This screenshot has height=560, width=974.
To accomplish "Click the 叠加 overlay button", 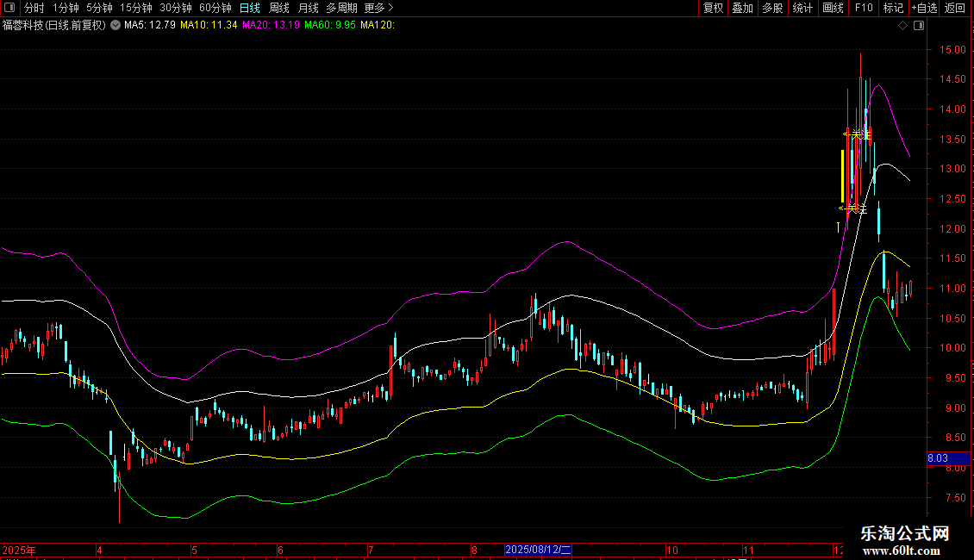I will click(x=742, y=8).
